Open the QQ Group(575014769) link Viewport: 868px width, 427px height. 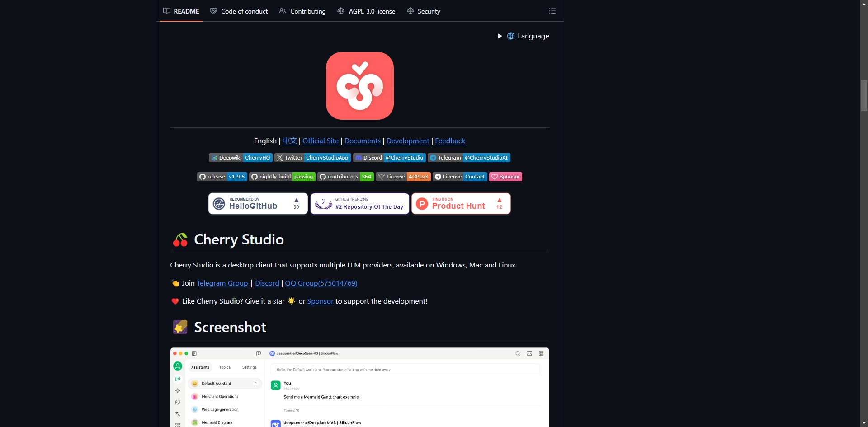(x=321, y=283)
